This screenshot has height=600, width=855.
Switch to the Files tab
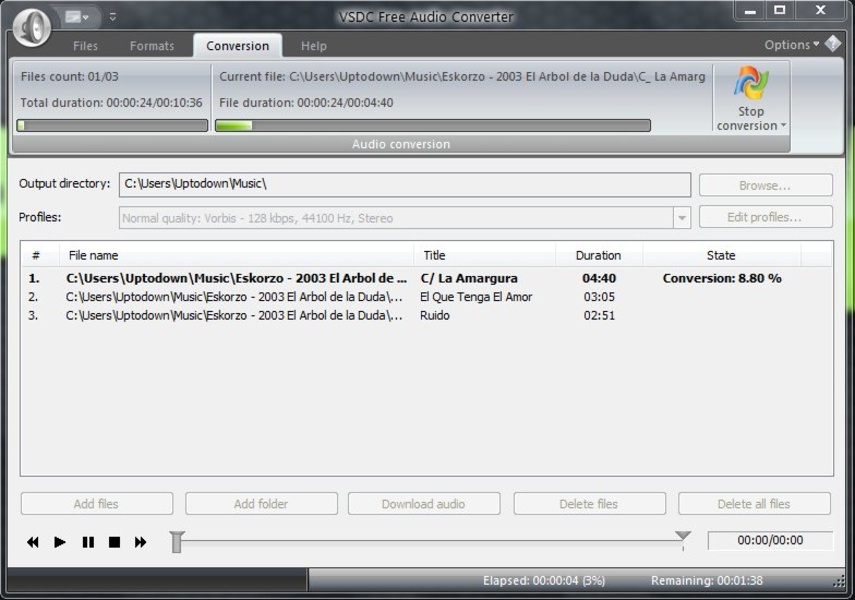click(x=86, y=46)
